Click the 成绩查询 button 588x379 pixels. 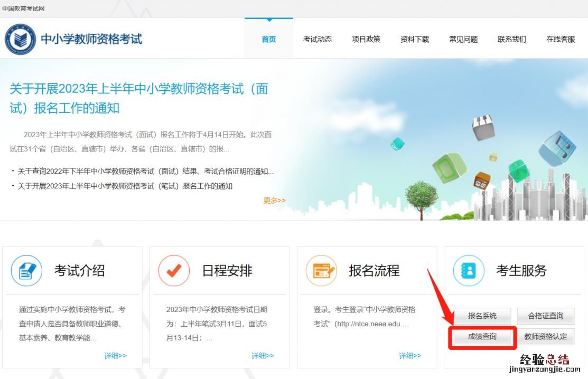coord(482,336)
